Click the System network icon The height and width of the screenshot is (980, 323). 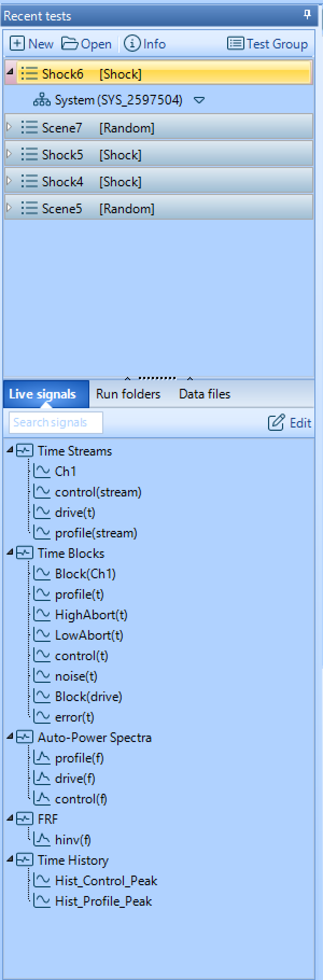click(41, 100)
